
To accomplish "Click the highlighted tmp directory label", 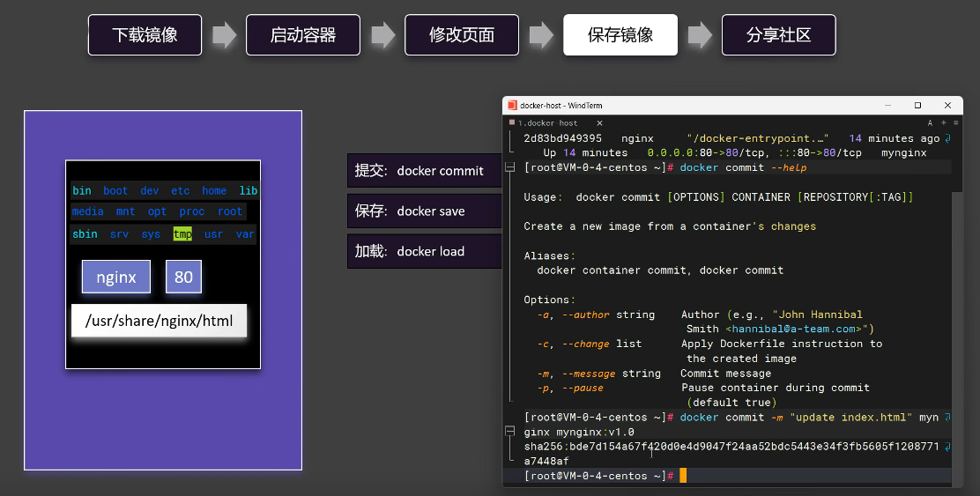I will click(x=182, y=234).
